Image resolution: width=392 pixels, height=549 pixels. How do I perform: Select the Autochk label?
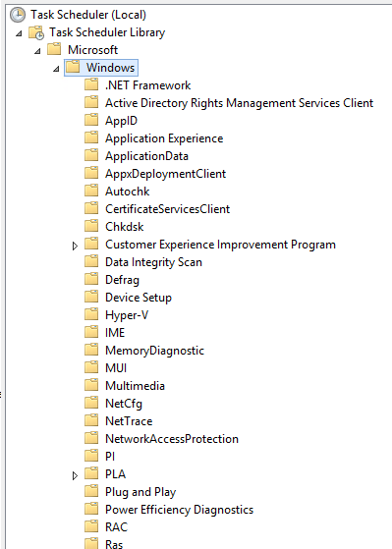tap(128, 192)
